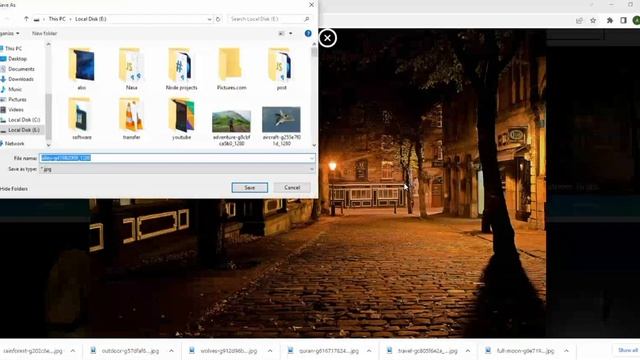Click the Cancel button
Viewport: 640px width, 360px height.
click(x=292, y=188)
